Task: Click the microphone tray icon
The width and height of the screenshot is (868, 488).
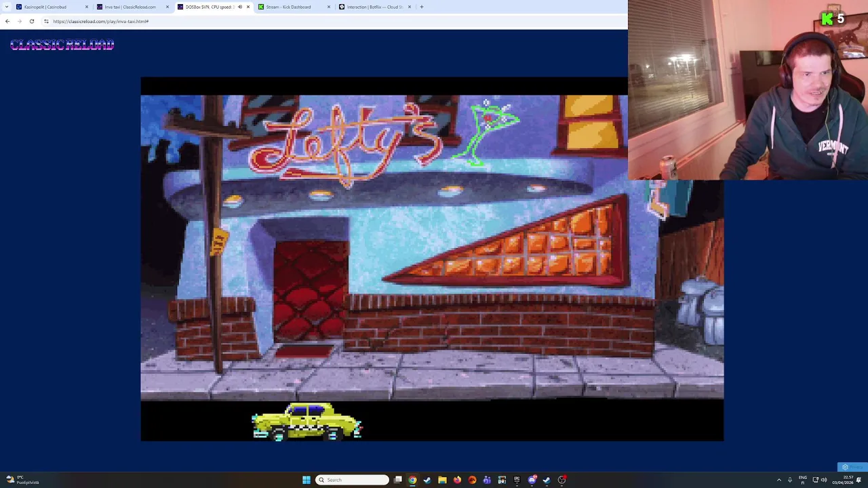Action: [x=789, y=480]
